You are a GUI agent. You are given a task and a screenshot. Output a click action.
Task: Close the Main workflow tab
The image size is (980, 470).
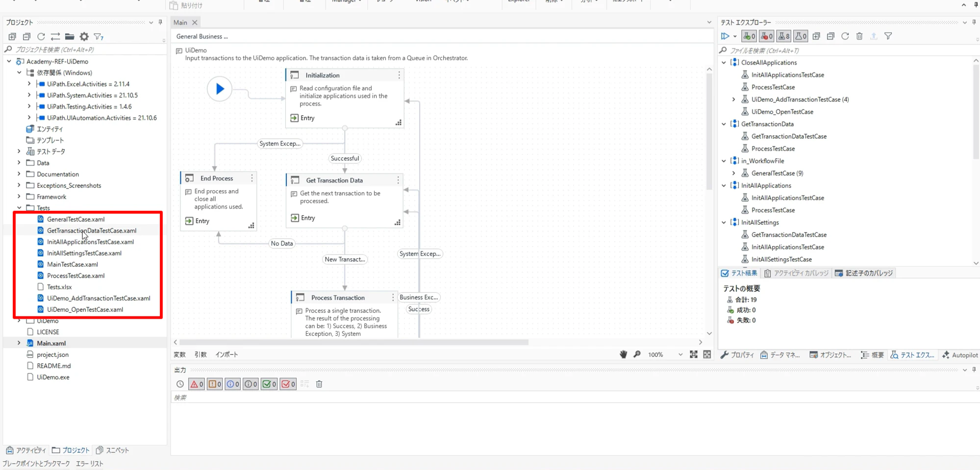(x=195, y=23)
